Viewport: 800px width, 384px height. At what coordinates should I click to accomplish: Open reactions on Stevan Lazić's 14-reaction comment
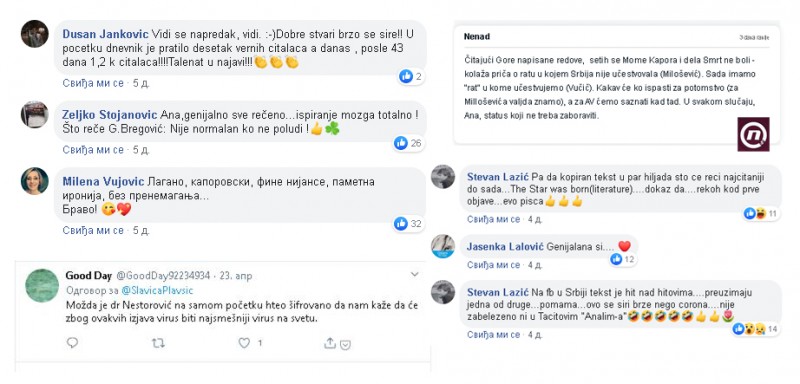pyautogui.click(x=756, y=329)
